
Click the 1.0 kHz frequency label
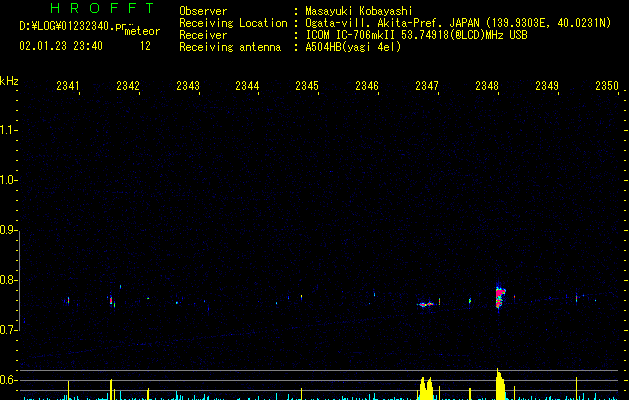[8, 180]
